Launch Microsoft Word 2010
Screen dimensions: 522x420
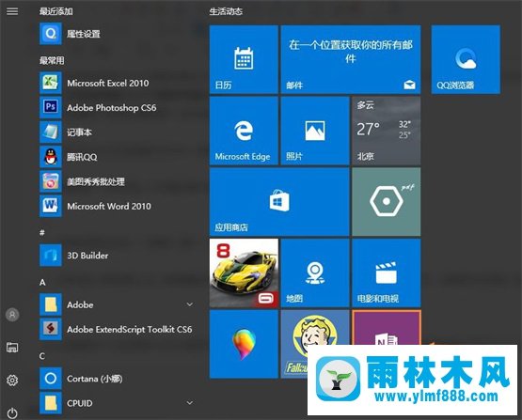click(x=117, y=206)
